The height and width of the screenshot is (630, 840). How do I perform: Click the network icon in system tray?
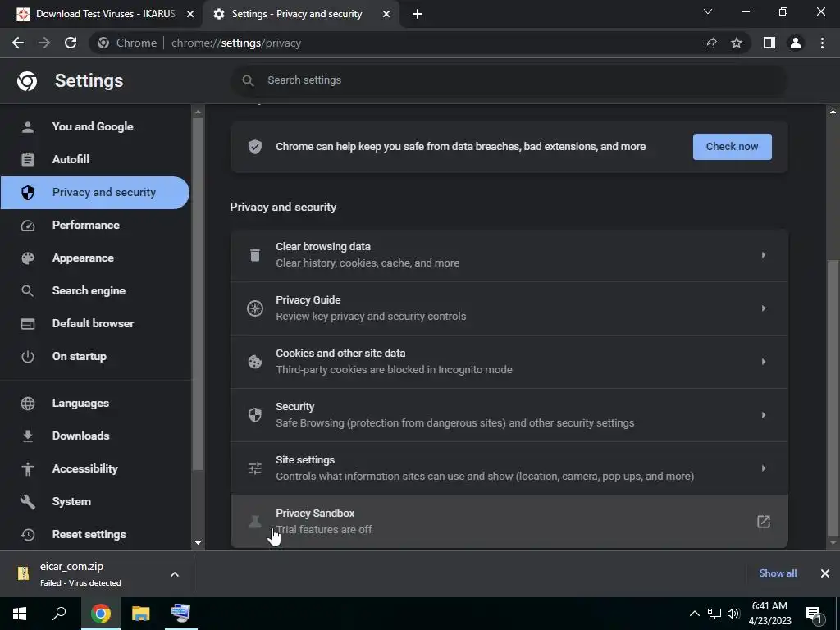coord(714,614)
